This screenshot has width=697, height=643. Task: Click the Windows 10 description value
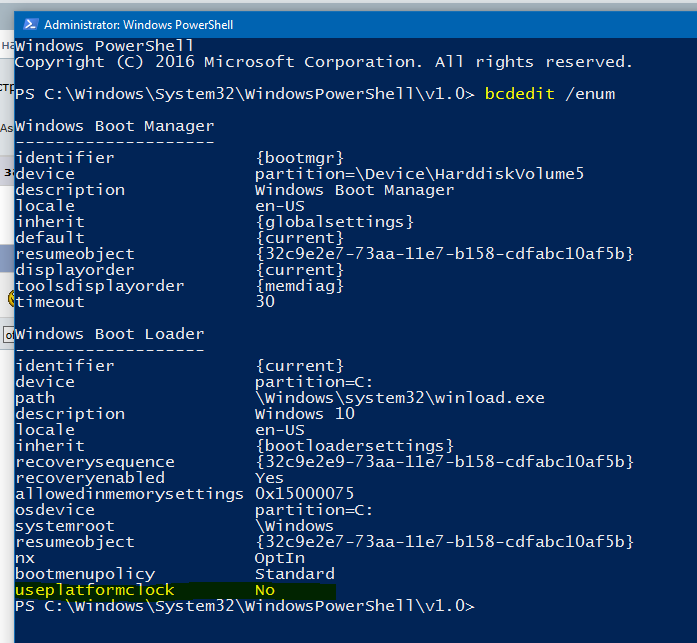point(299,414)
